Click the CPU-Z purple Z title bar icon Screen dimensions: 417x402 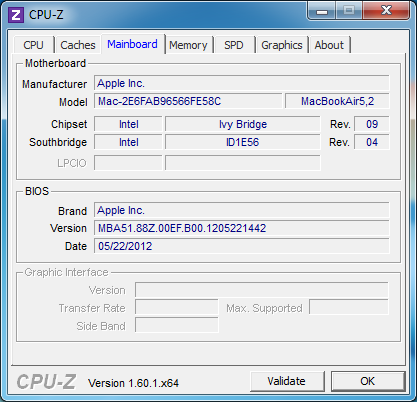pyautogui.click(x=16, y=15)
